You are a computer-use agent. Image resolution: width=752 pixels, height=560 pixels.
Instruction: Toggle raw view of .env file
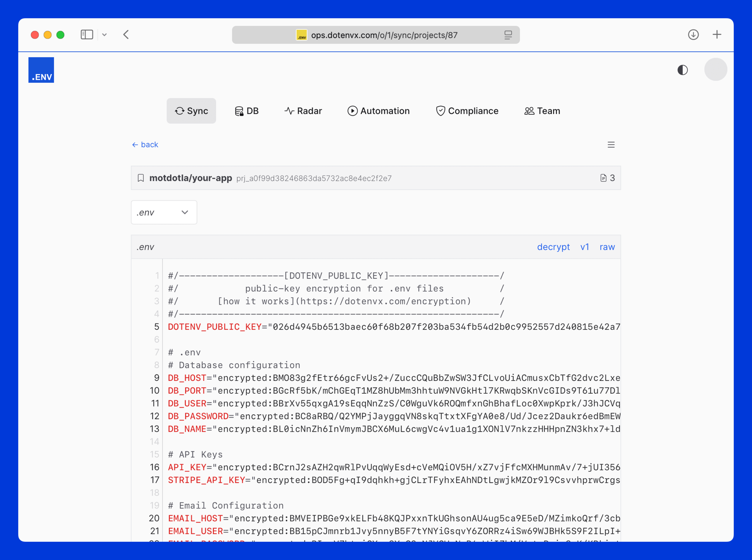[x=607, y=247]
